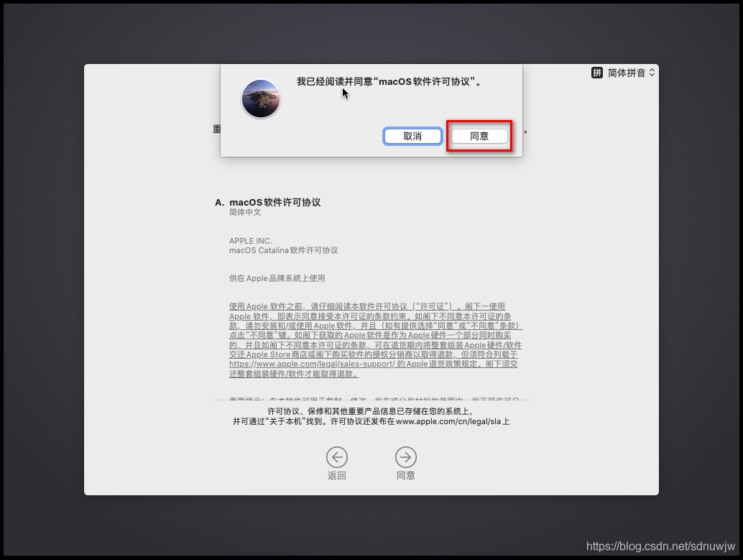Confirm with the 同意 button in the dialog
This screenshot has width=743, height=560.
click(x=479, y=136)
